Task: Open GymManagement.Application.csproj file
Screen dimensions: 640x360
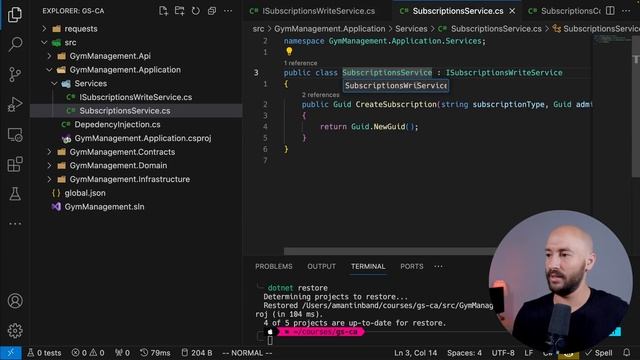Action: point(142,138)
